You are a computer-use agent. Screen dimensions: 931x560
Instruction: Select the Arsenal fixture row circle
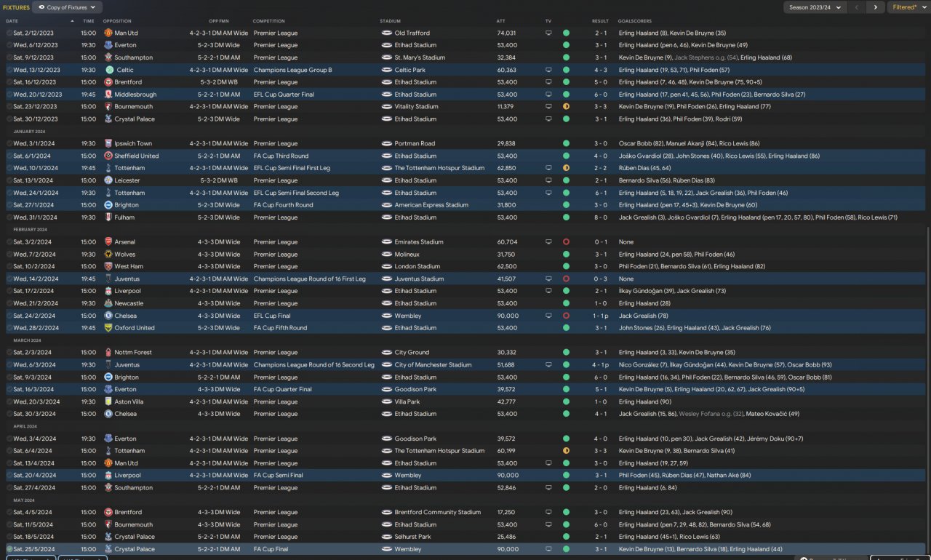pos(9,242)
